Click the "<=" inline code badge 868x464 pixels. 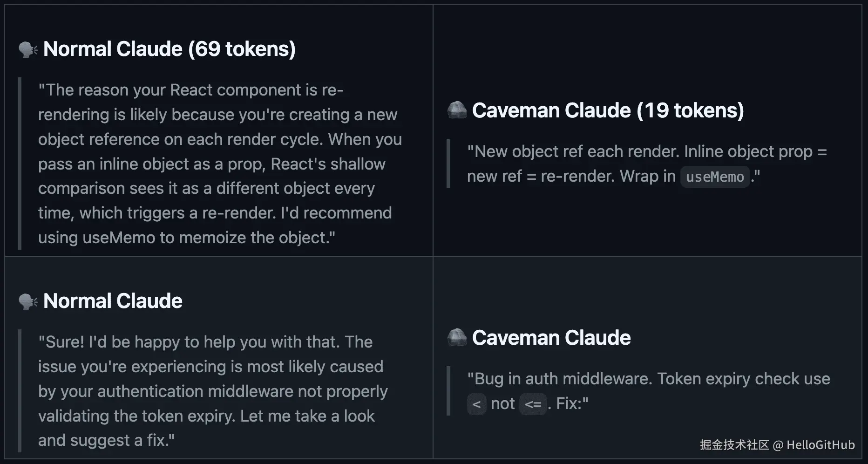tap(533, 404)
